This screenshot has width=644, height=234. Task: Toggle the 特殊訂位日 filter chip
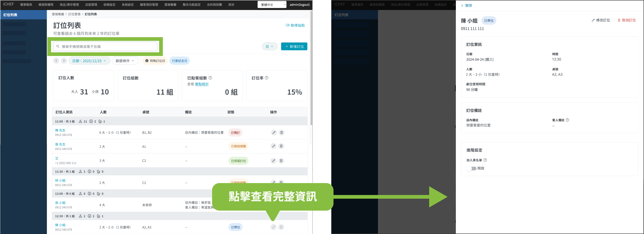point(155,61)
